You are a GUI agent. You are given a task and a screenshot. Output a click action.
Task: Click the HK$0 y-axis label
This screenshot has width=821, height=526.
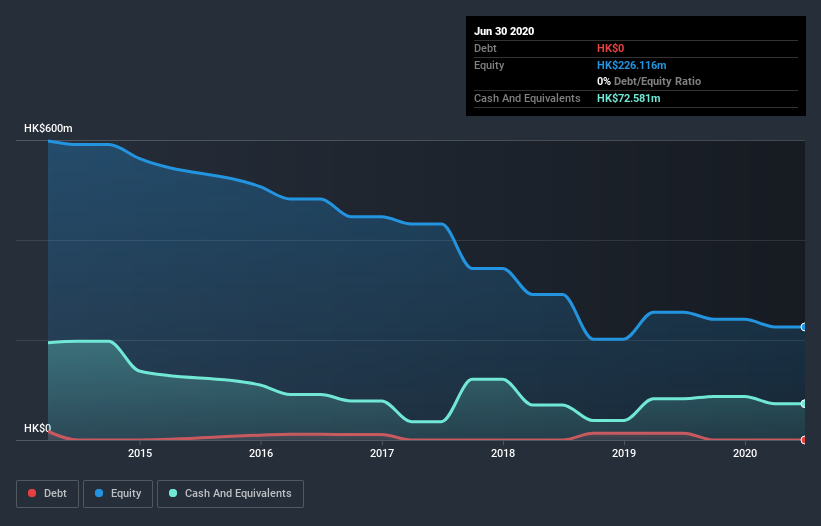pyautogui.click(x=38, y=428)
